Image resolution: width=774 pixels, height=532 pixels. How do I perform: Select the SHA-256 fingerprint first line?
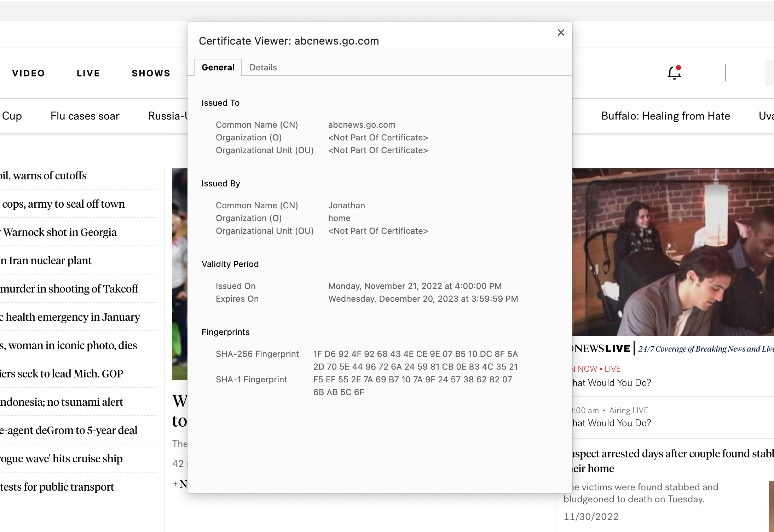coord(415,354)
